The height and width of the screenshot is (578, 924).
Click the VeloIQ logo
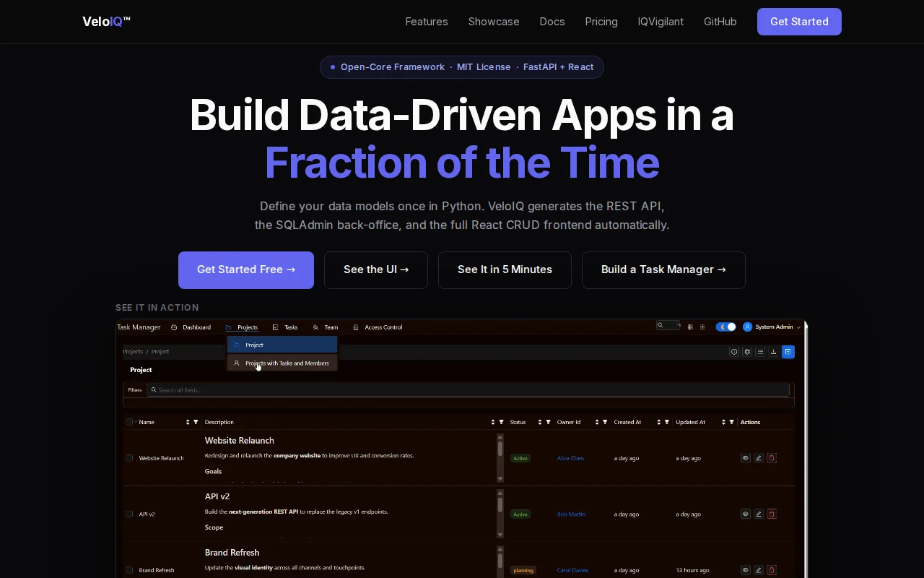[107, 22]
